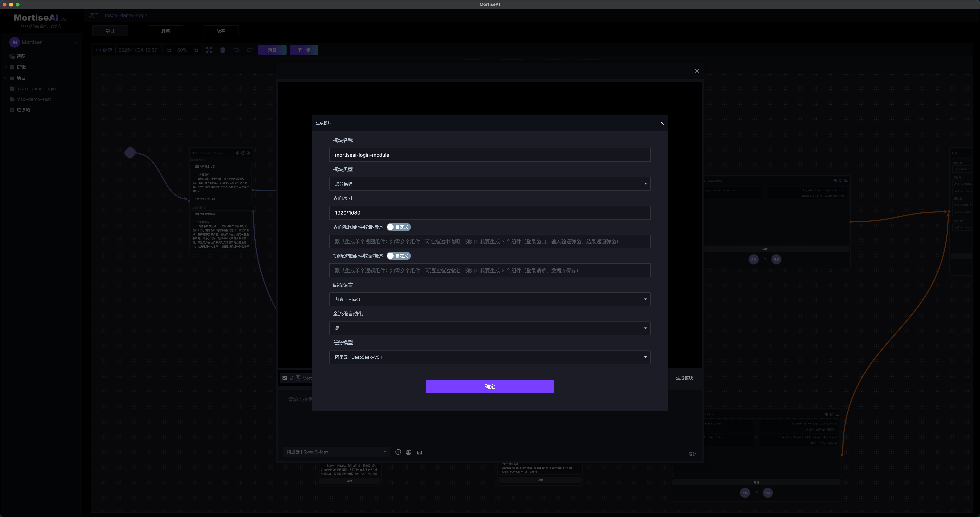The image size is (980, 517).
Task: Open the 模块类型 dropdown showing 混合模块
Action: [x=490, y=184]
